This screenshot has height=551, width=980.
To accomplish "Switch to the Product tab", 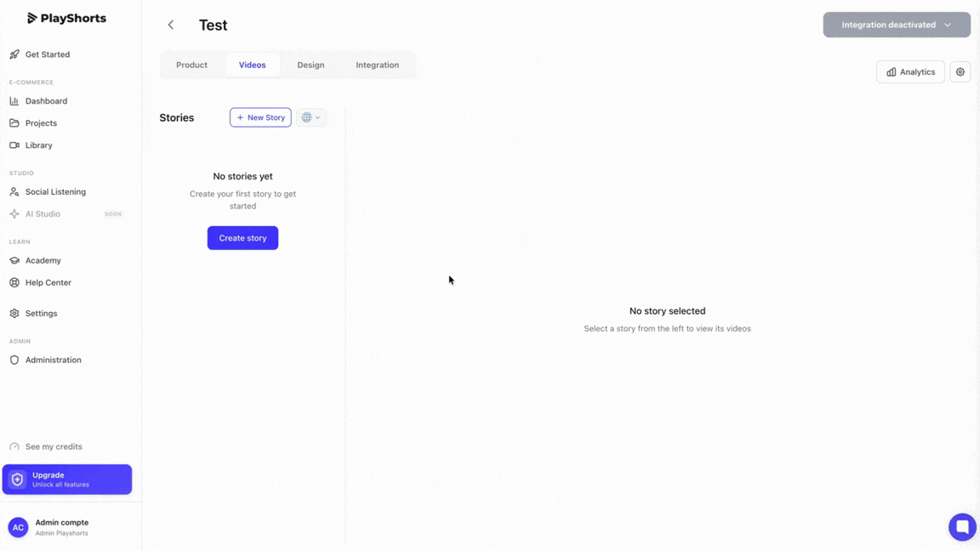I will (191, 65).
